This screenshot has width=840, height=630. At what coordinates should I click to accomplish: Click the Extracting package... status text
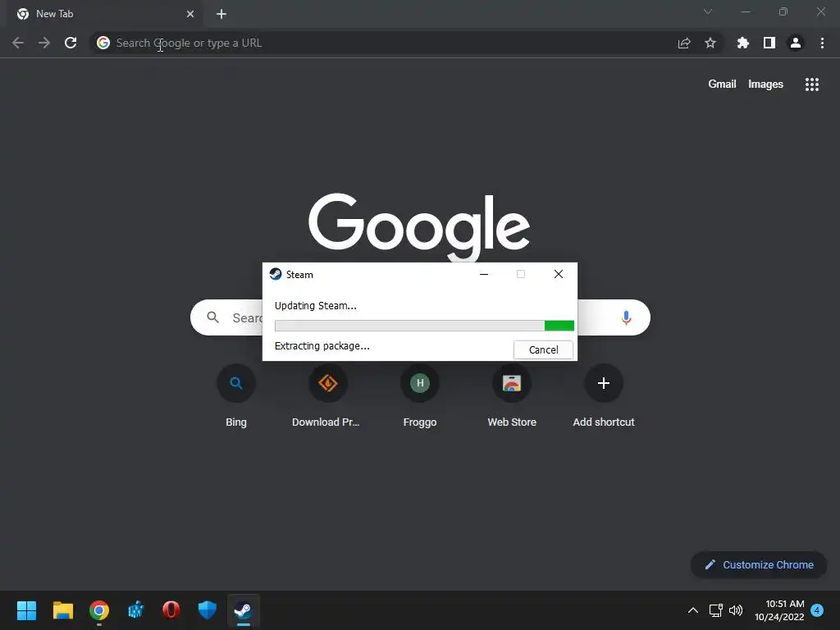pyautogui.click(x=322, y=346)
